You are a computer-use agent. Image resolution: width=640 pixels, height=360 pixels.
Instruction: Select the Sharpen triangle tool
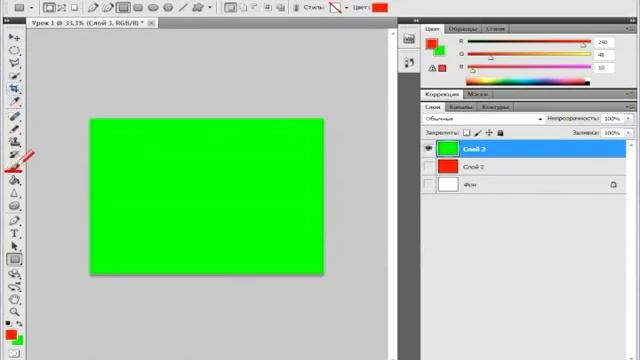point(14,193)
